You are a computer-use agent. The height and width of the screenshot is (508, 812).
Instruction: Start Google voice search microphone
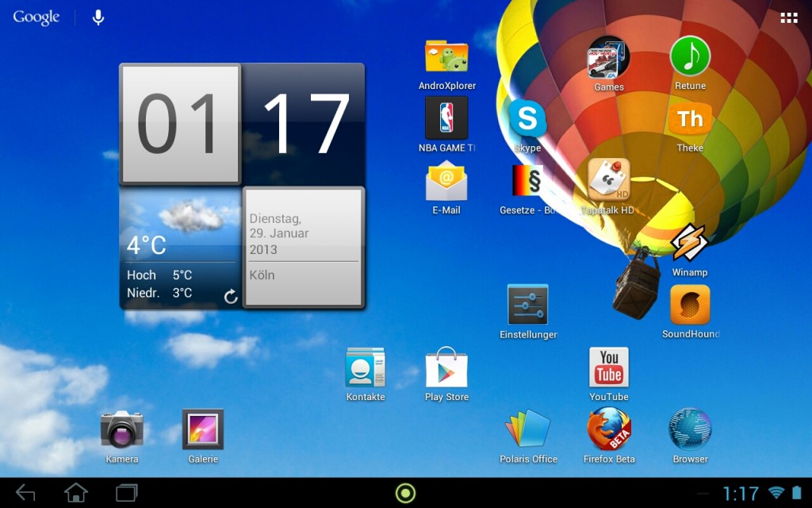(98, 17)
